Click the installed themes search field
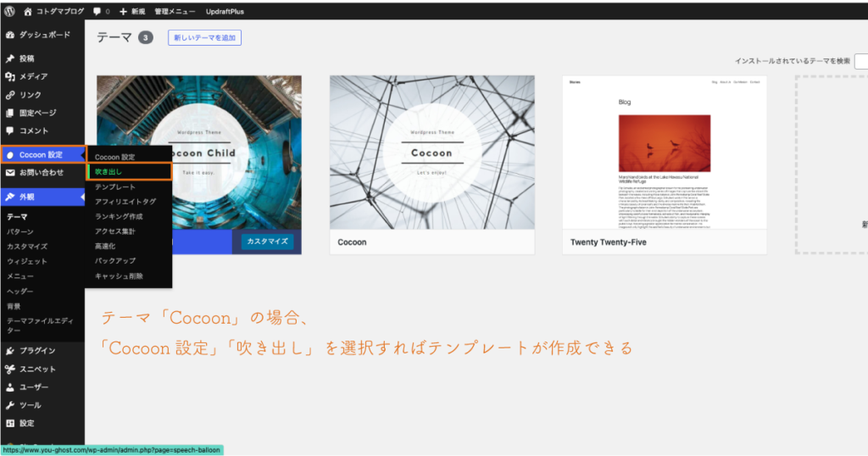Image resolution: width=868 pixels, height=456 pixels. click(x=860, y=61)
